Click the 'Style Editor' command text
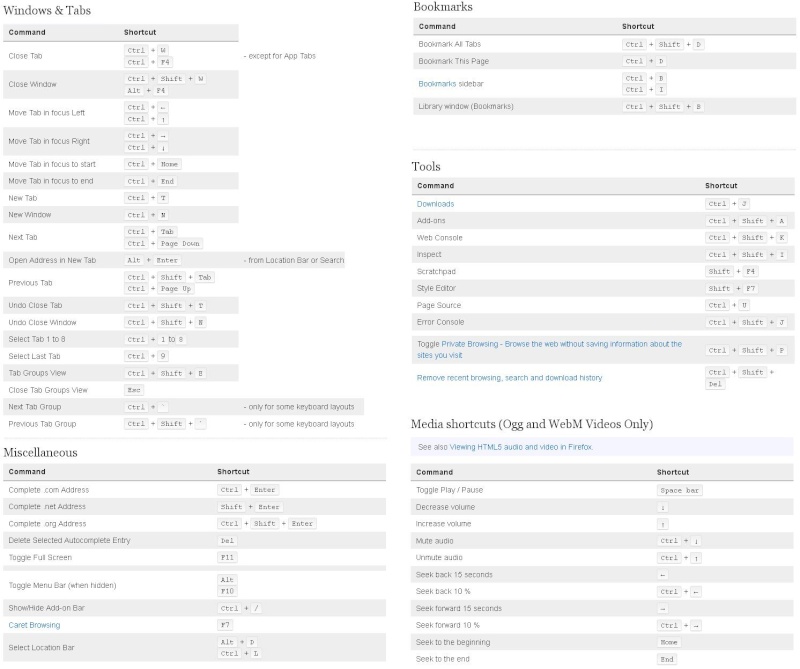Viewport: 800px width, 669px height. point(436,288)
